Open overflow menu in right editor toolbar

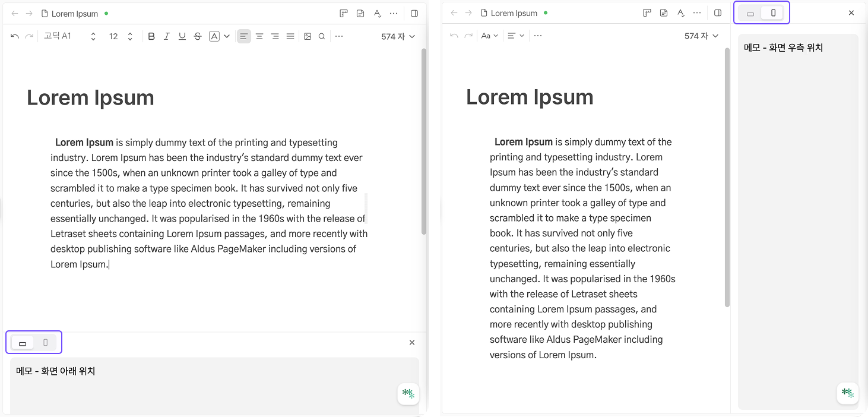538,36
